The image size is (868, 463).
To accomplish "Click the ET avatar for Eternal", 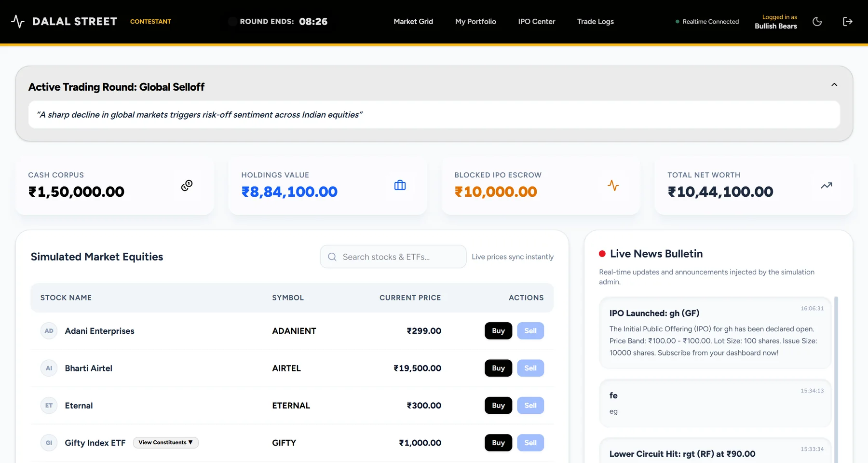I will tap(49, 406).
